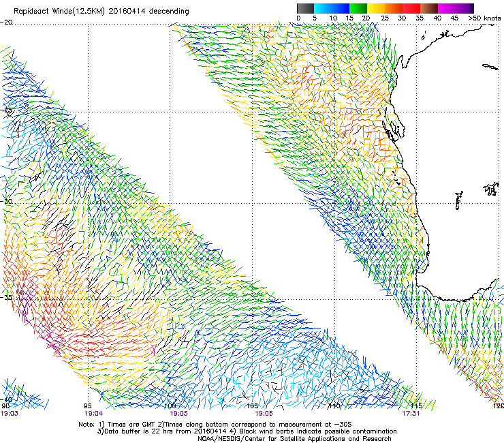Click the 19:06 time label
The image size is (504, 443).
(x=264, y=414)
